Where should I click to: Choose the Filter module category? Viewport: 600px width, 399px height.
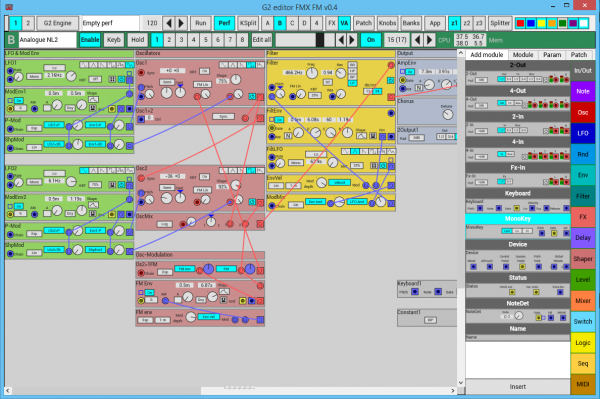pos(583,196)
